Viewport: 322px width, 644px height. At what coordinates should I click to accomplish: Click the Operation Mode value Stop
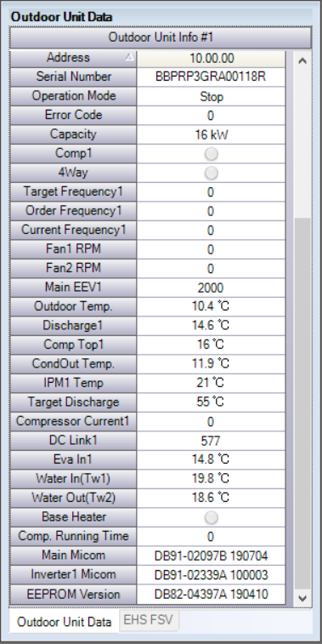211,96
